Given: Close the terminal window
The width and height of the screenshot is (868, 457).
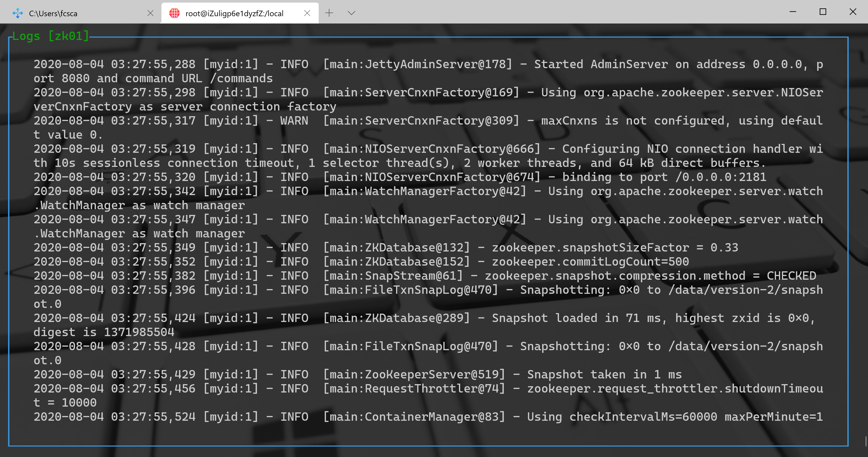Looking at the screenshot, I should [853, 12].
